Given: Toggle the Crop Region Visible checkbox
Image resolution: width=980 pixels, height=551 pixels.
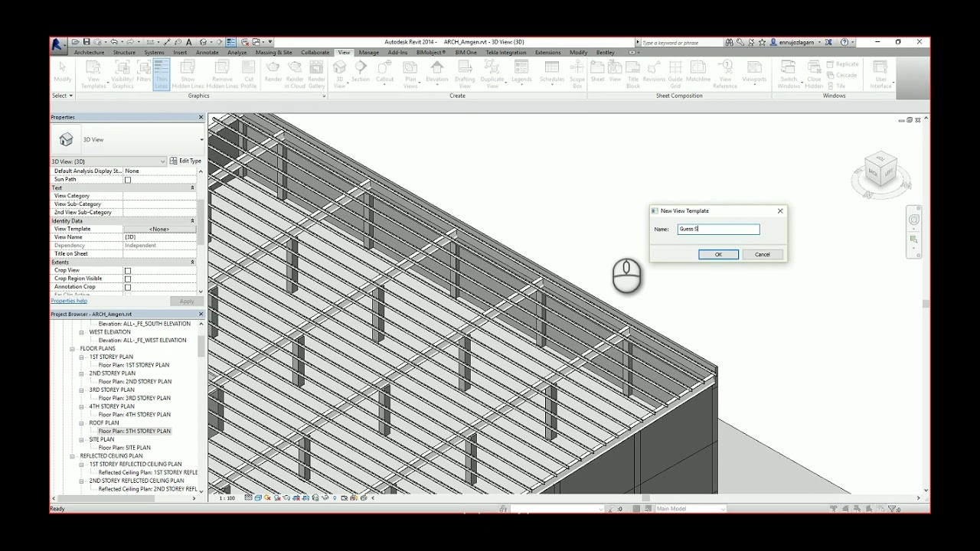Looking at the screenshot, I should 128,279.
